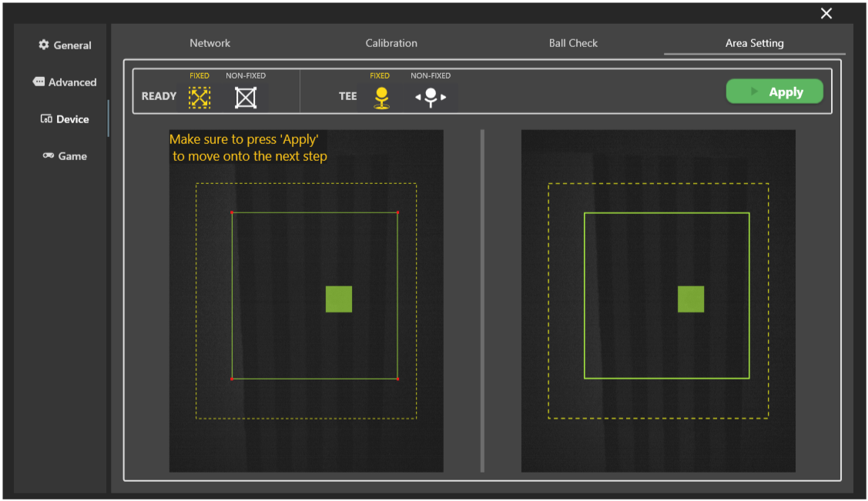Open the Advanced settings section
The image size is (868, 501).
coord(65,82)
